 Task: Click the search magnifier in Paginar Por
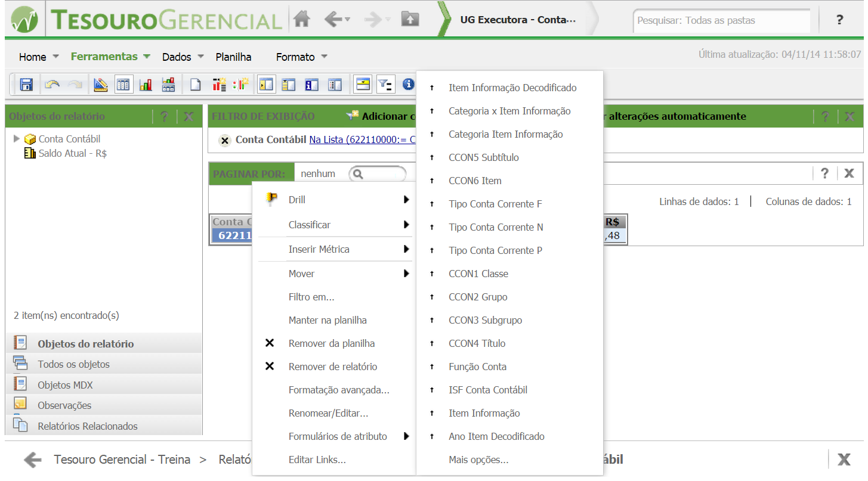click(x=358, y=174)
